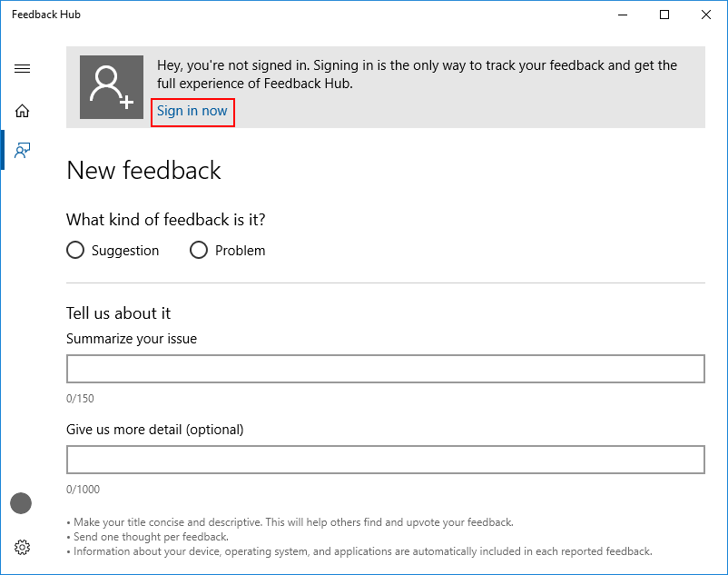This screenshot has height=575, width=728.
Task: Open Settings gear in sidebar
Action: coord(23,547)
